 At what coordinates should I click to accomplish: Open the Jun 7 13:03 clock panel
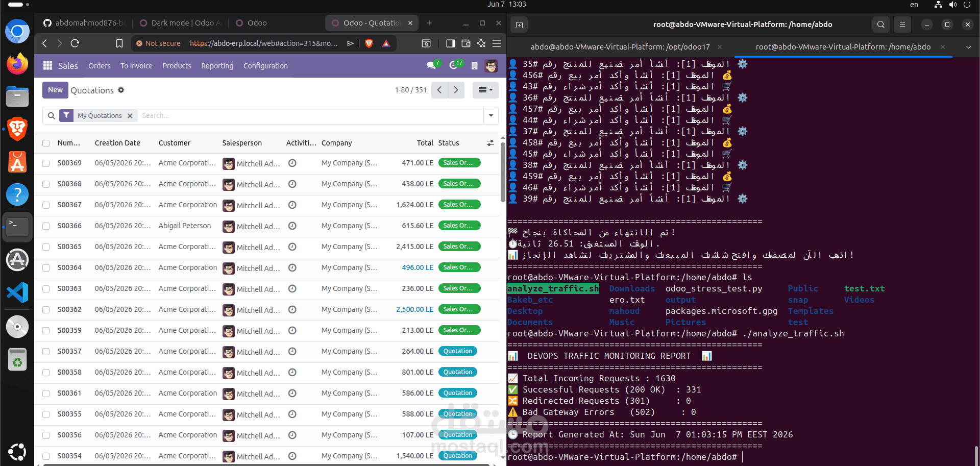point(506,5)
